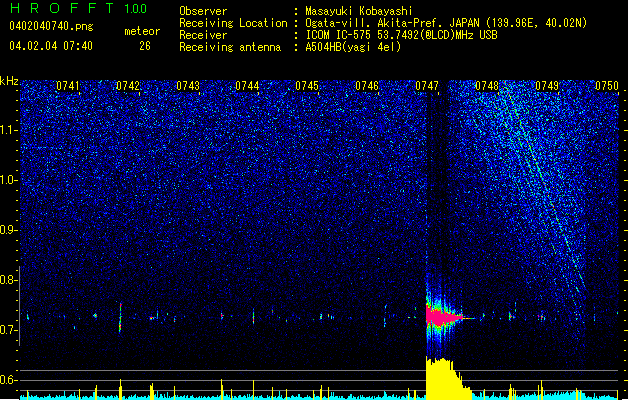This screenshot has width=629, height=400.
Task: Click antenna value A504HB(yagi 4el)
Action: 353,47
